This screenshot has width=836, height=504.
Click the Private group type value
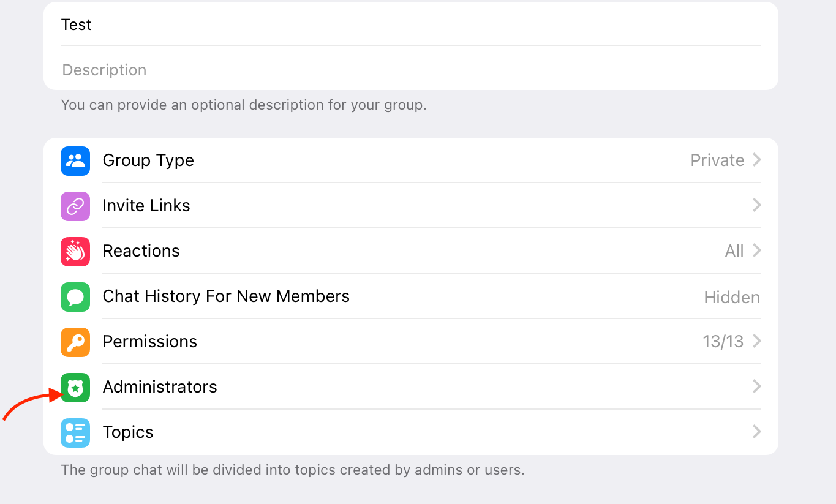click(717, 160)
